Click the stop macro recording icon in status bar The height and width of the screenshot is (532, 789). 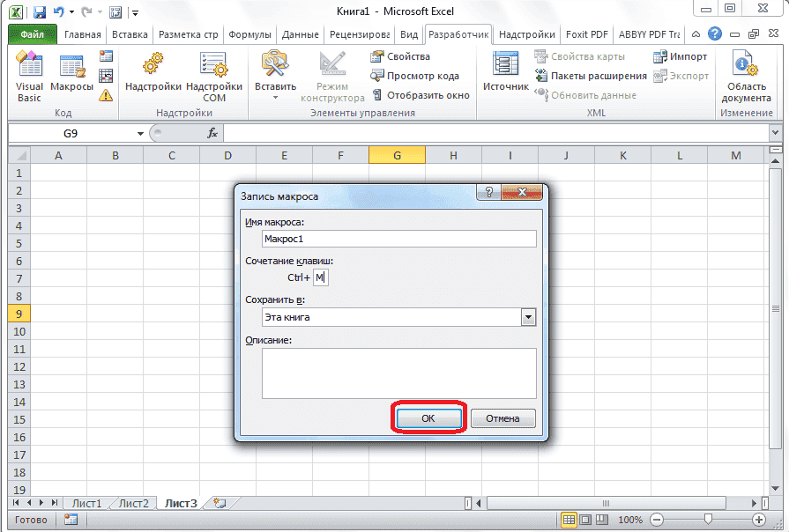pos(71,520)
